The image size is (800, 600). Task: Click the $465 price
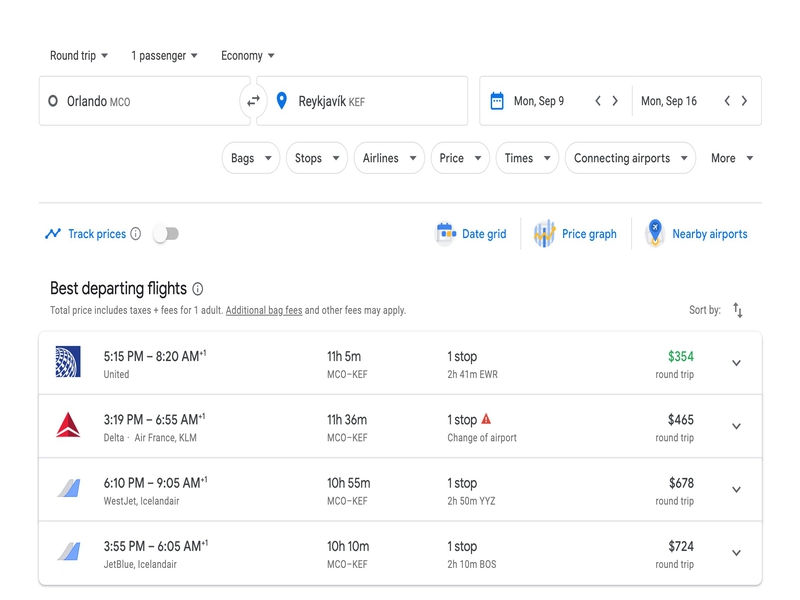(x=681, y=419)
